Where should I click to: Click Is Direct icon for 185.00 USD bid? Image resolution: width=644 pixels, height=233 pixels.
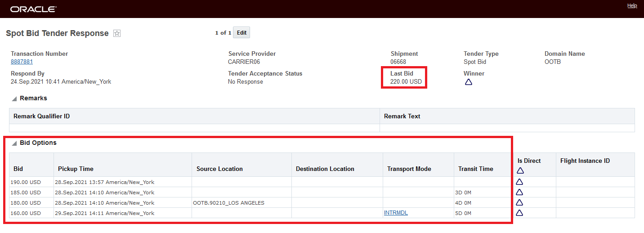tap(519, 192)
